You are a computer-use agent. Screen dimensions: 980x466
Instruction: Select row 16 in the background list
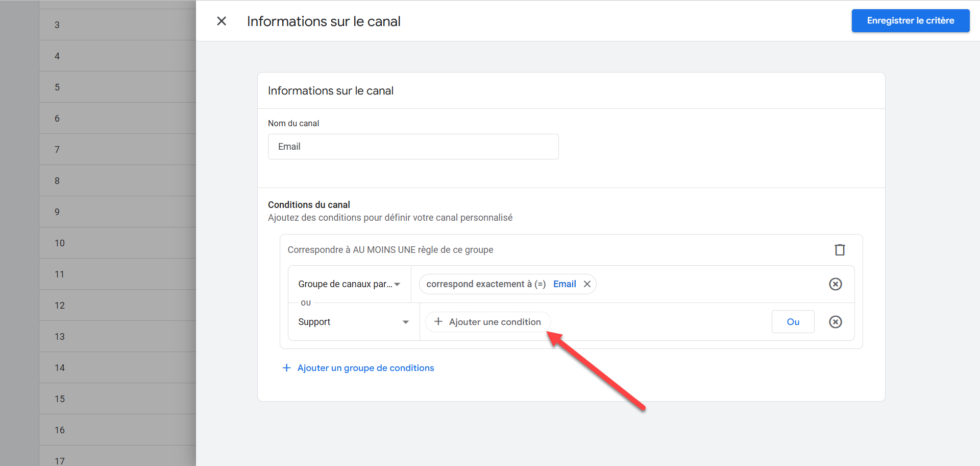tap(117, 430)
